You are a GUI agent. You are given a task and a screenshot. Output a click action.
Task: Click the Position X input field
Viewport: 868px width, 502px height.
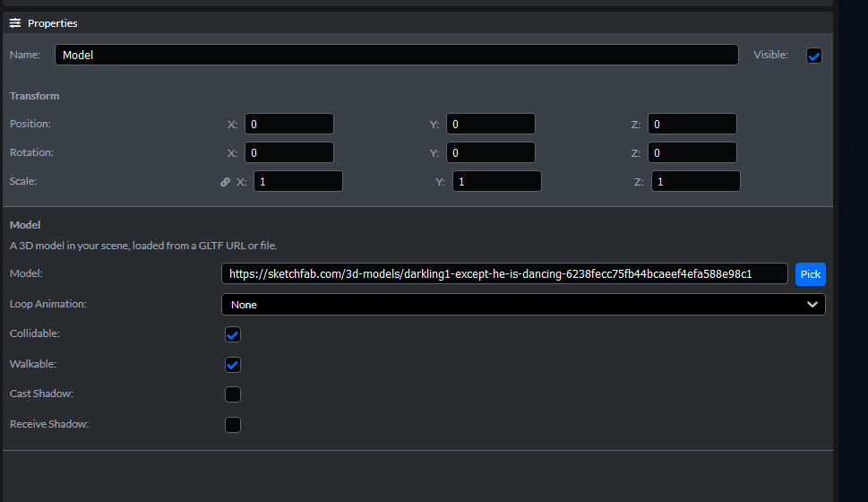pos(289,124)
